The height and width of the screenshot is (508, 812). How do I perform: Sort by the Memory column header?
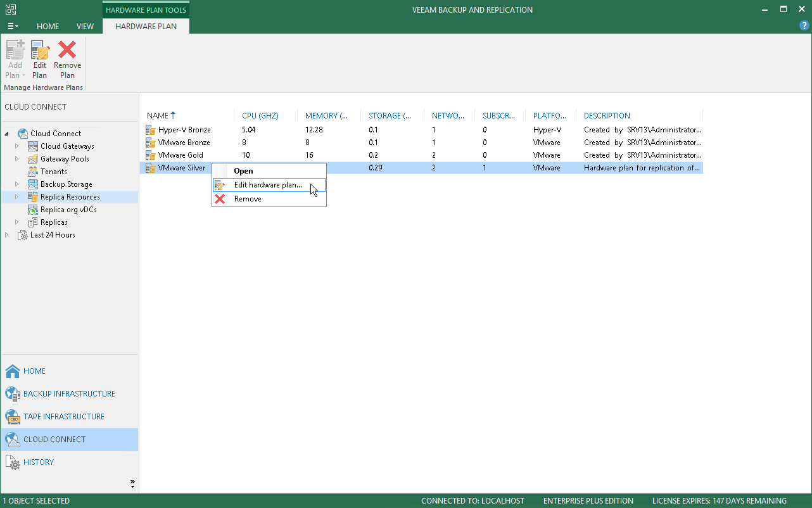pos(329,116)
